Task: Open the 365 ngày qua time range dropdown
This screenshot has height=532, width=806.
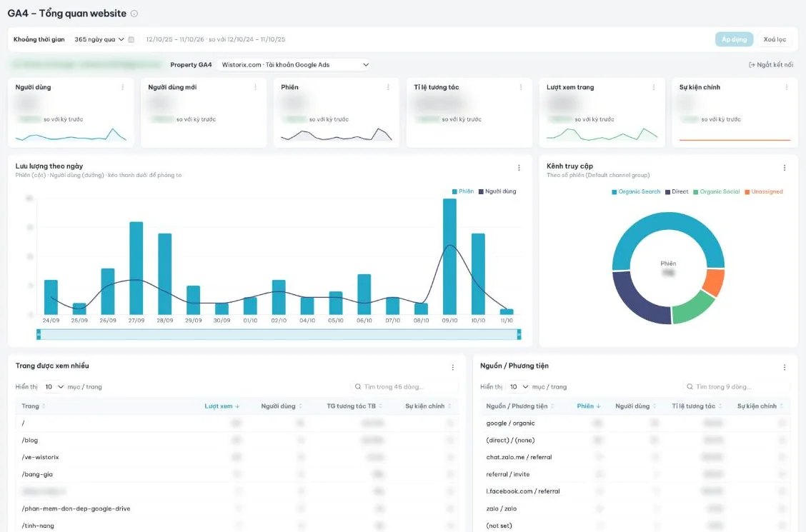Action: (99, 39)
